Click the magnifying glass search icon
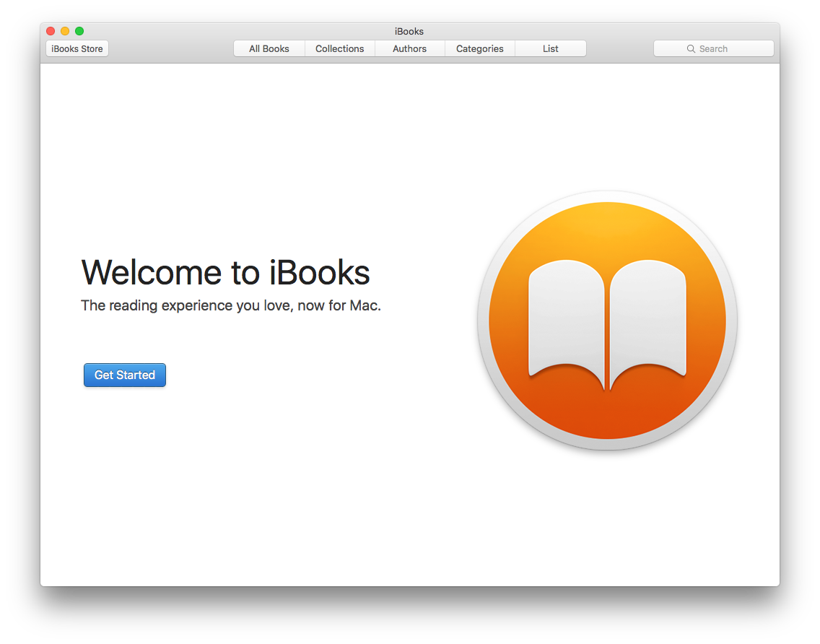This screenshot has width=820, height=644. (x=691, y=48)
